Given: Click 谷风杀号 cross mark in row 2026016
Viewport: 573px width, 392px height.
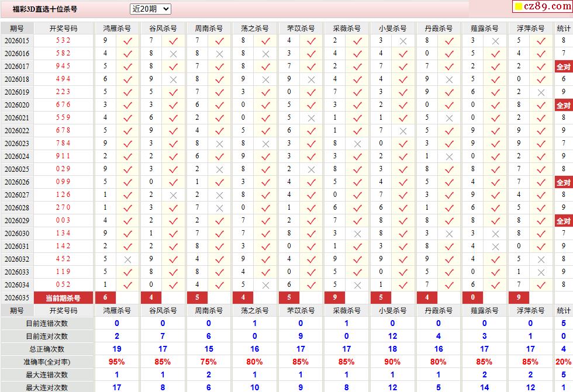Looking at the screenshot, I should click(x=174, y=54).
